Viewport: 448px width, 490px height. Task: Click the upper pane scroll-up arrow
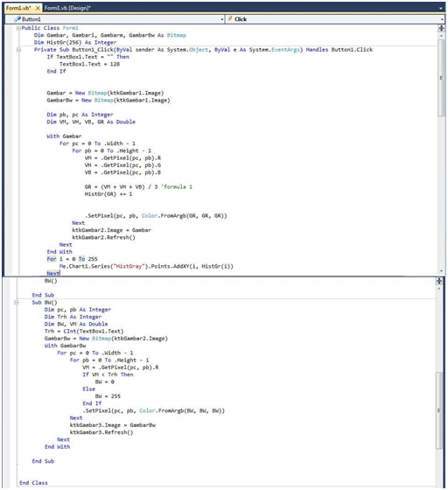[x=441, y=36]
